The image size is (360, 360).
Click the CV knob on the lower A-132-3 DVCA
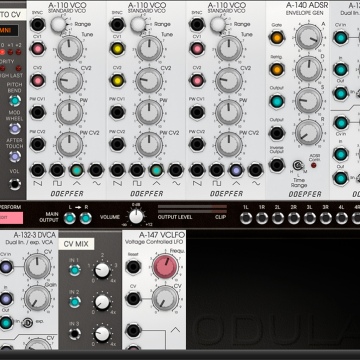click(x=37, y=267)
